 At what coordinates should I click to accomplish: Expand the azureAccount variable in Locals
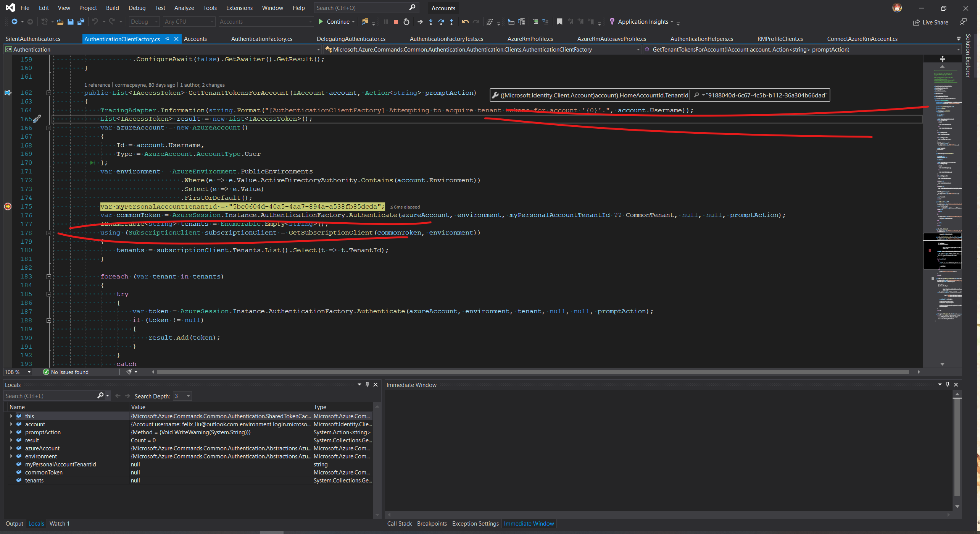(11, 448)
